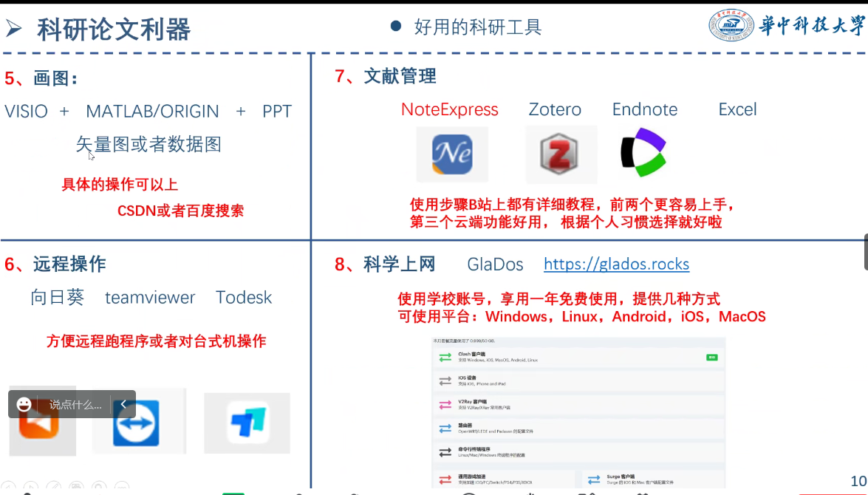This screenshot has height=495, width=868.
Task: Click the red Zotero Z icon
Action: tap(561, 154)
